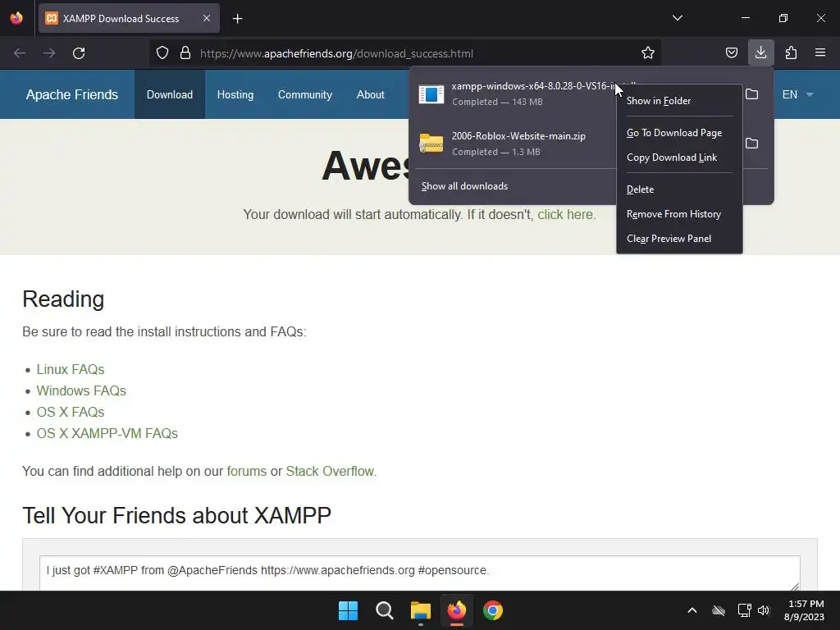Click the xampp installer file icon
Screen dimensions: 840x630
click(x=431, y=94)
